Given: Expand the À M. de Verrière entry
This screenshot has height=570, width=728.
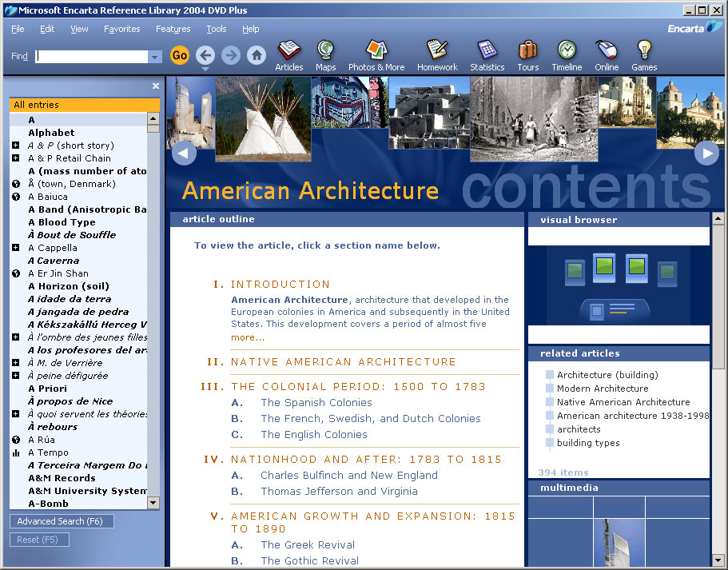Looking at the screenshot, I should 16,363.
